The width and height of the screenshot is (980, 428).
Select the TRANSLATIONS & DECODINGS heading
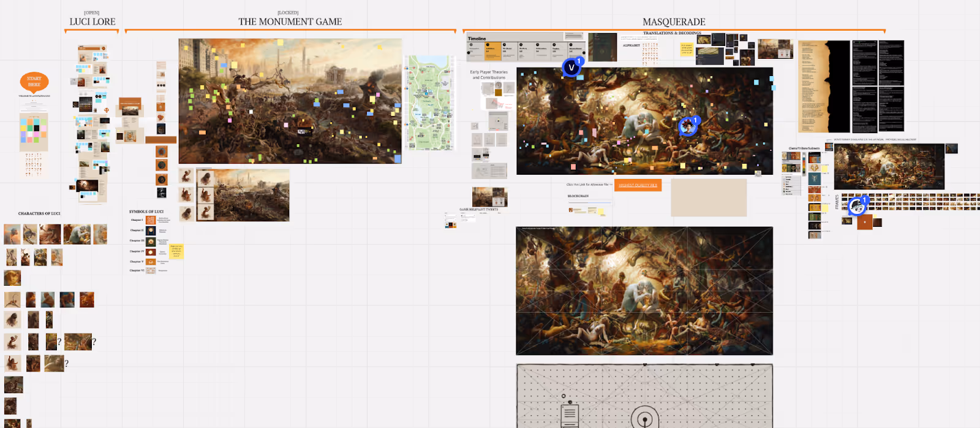click(x=672, y=33)
